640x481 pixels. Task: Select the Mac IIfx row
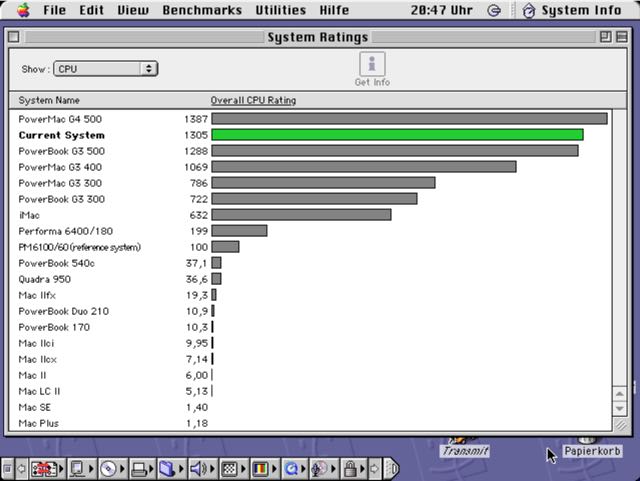click(x=310, y=295)
